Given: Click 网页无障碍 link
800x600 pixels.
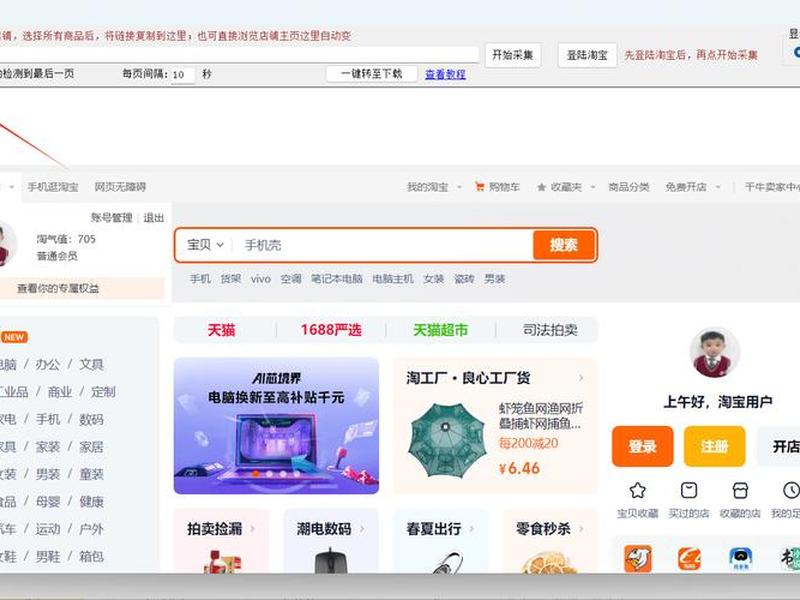Looking at the screenshot, I should pos(120,187).
